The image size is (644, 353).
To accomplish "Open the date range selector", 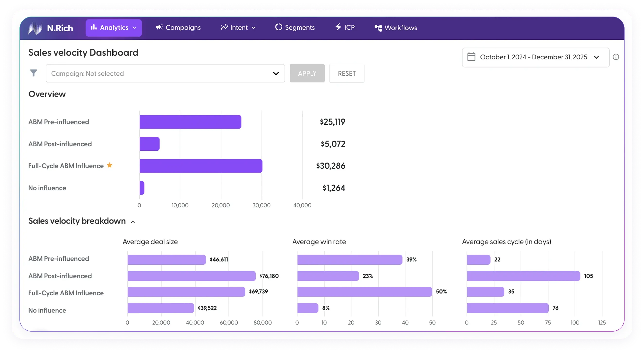I will (x=536, y=57).
